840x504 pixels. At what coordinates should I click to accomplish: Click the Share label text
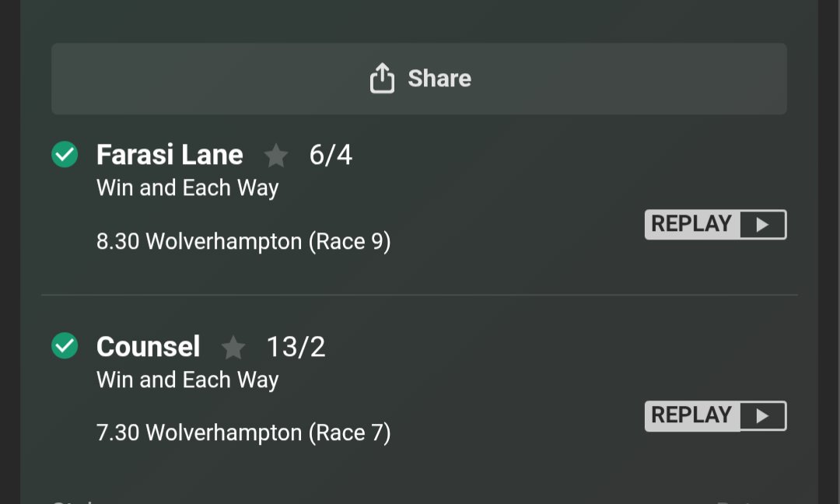point(439,79)
